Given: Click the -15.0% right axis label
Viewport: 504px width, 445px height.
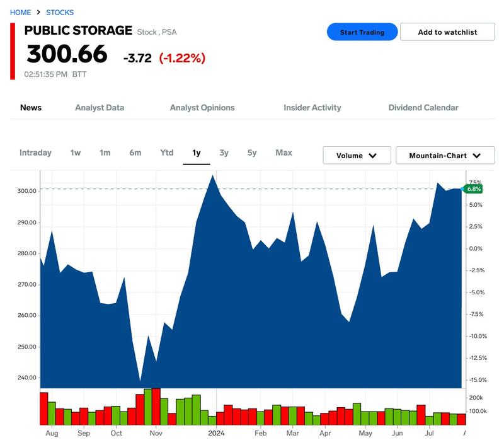Looking at the screenshot, I should (478, 380).
